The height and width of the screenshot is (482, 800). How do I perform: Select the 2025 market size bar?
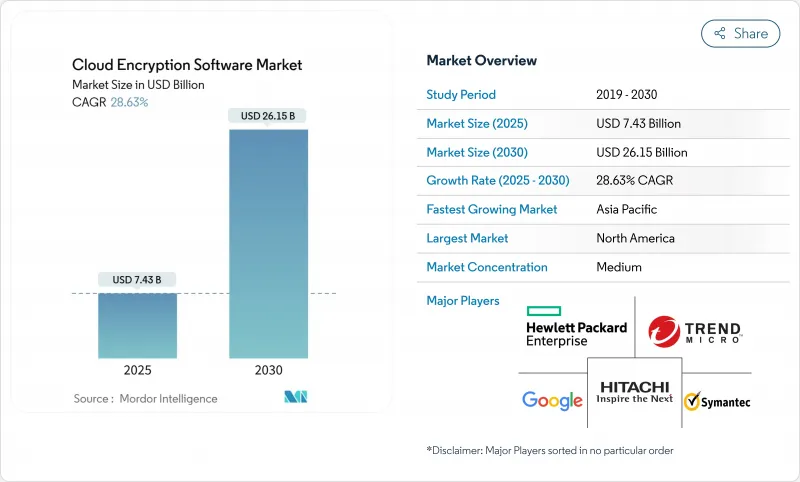[137, 325]
